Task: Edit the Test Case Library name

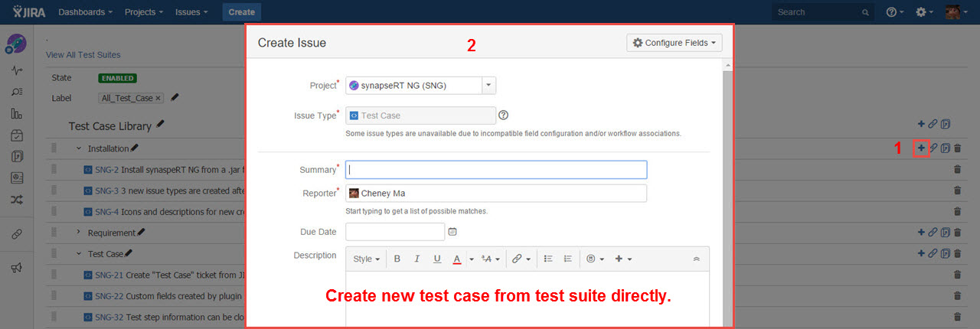Action: tap(160, 125)
